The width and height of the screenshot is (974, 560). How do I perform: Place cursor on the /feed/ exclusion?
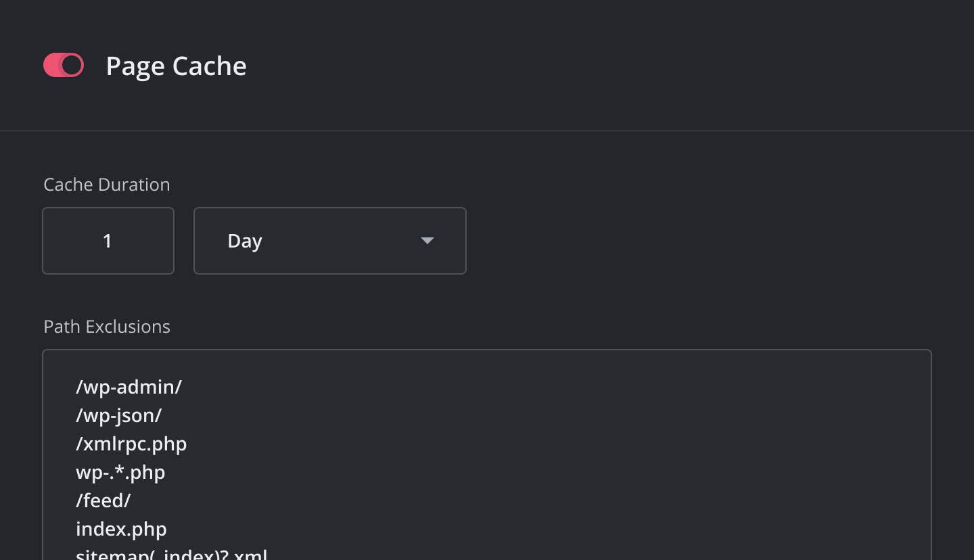point(103,500)
